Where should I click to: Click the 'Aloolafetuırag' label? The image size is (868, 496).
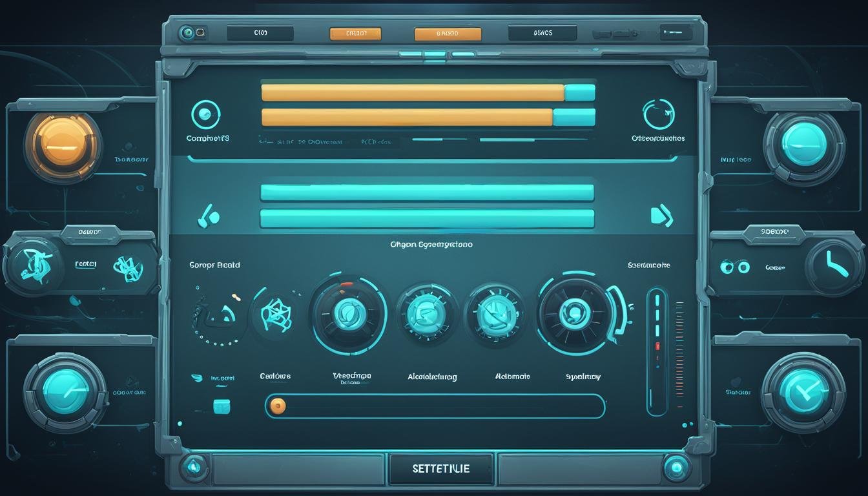[x=432, y=377]
